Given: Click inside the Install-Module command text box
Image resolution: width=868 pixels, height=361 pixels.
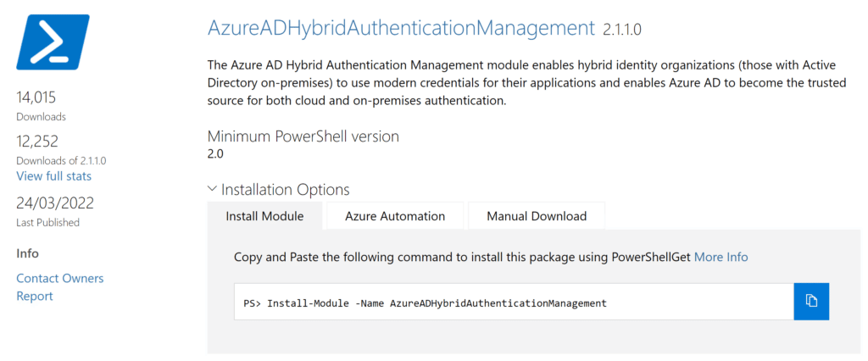Looking at the screenshot, I should click(514, 302).
